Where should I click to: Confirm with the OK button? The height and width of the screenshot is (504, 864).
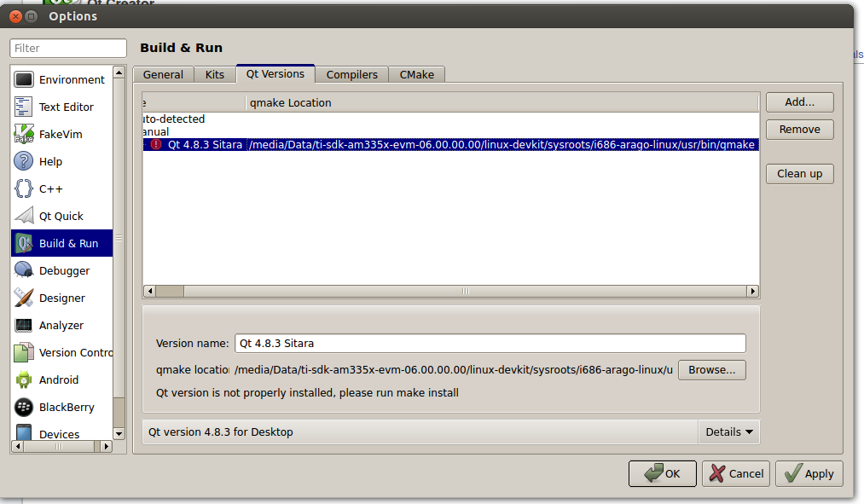(x=663, y=473)
